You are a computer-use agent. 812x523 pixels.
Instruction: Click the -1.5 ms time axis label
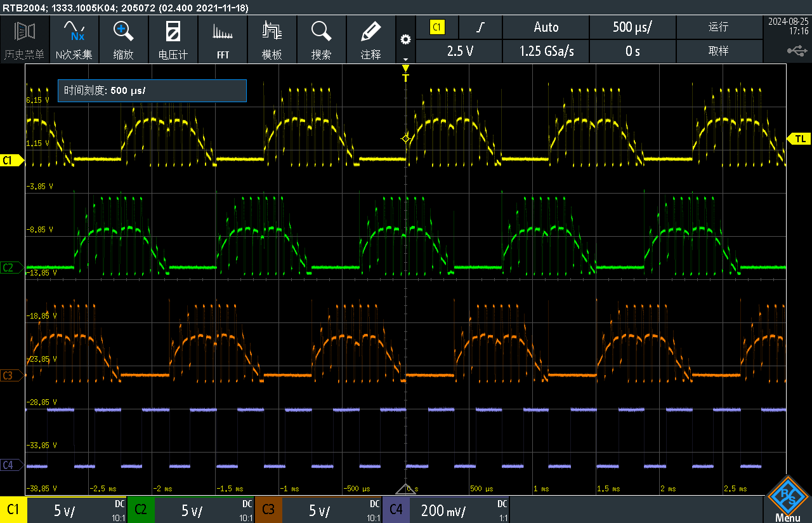pyautogui.click(x=230, y=489)
